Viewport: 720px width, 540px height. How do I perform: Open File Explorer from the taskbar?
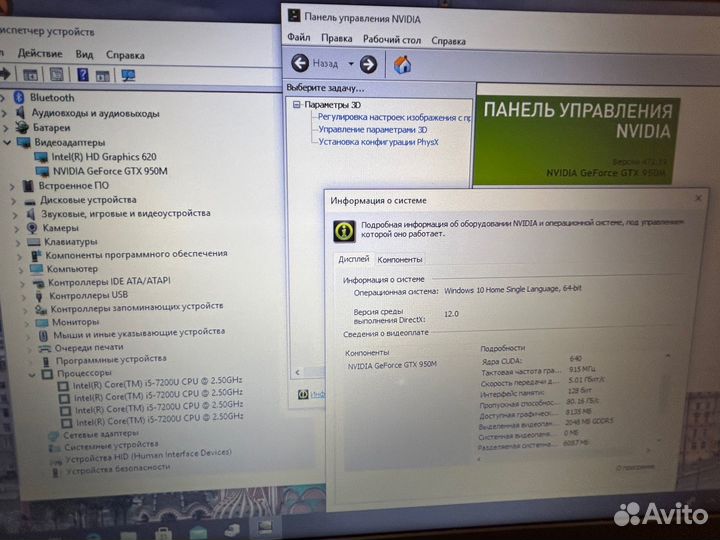(128, 535)
